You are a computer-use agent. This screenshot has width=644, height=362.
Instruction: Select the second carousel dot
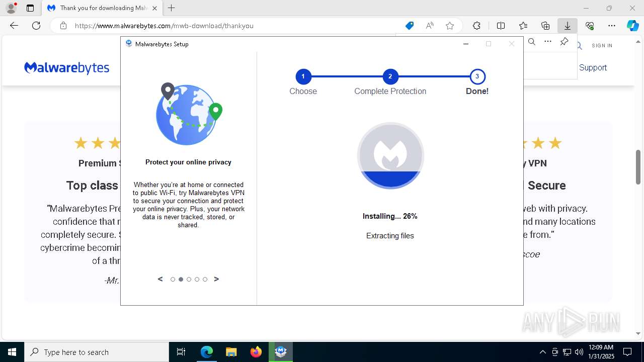(181, 280)
